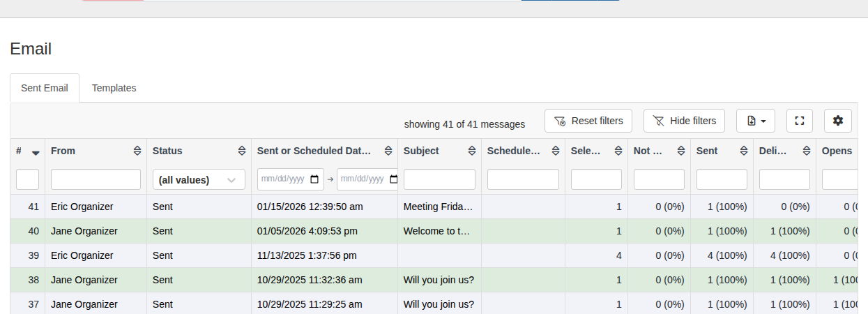The width and height of the screenshot is (868, 314).
Task: Sort by # column arrow
Action: coord(36,152)
